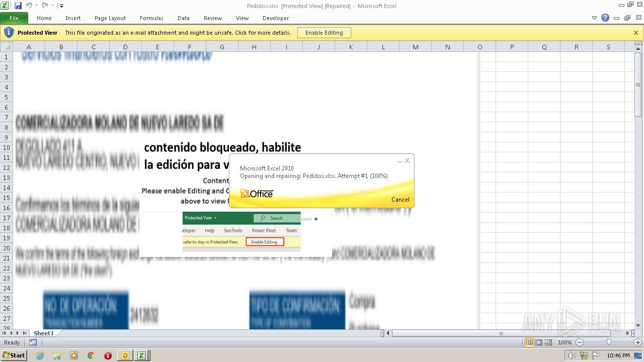Viewport: 644px width, 362px height.
Task: Click the horizontal scrollbar right arrow
Action: 628,333
